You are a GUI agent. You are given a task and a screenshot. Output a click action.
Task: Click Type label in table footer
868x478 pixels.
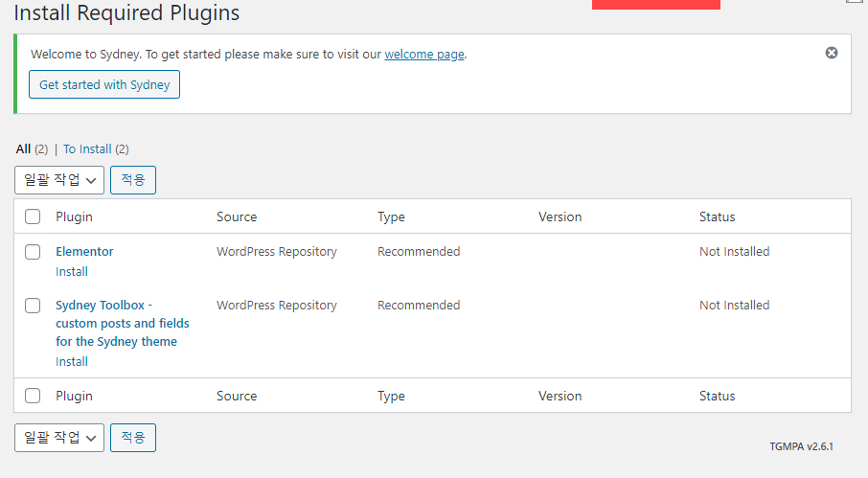(392, 397)
